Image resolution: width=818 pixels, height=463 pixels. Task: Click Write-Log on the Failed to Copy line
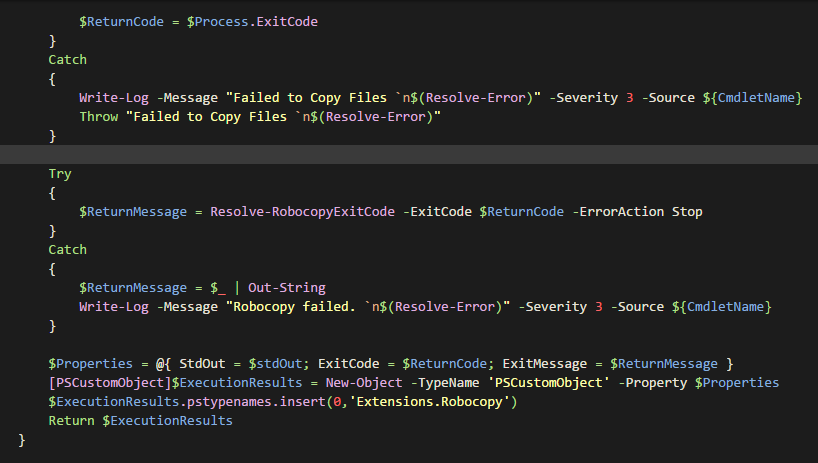pos(114,98)
